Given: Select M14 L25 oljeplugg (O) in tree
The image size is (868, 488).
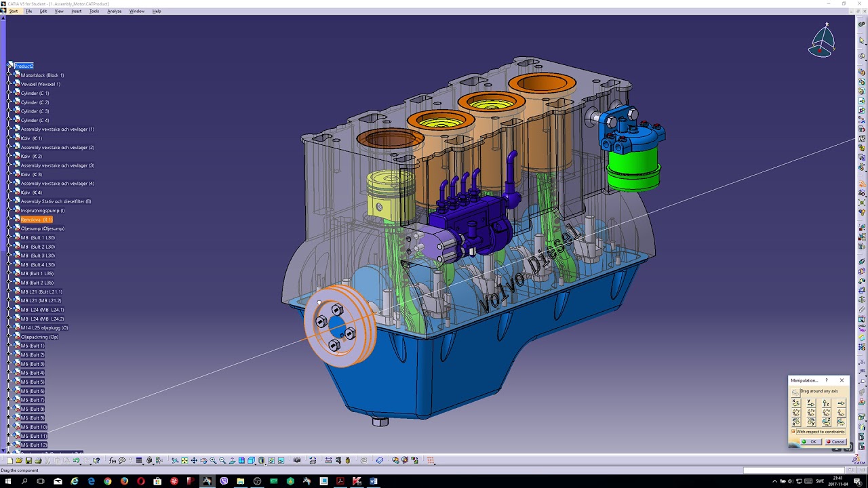Looking at the screenshot, I should 44,328.
